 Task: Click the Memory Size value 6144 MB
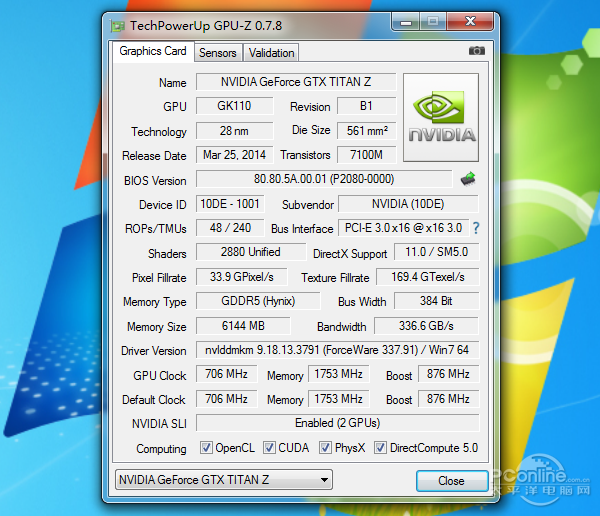pyautogui.click(x=243, y=326)
